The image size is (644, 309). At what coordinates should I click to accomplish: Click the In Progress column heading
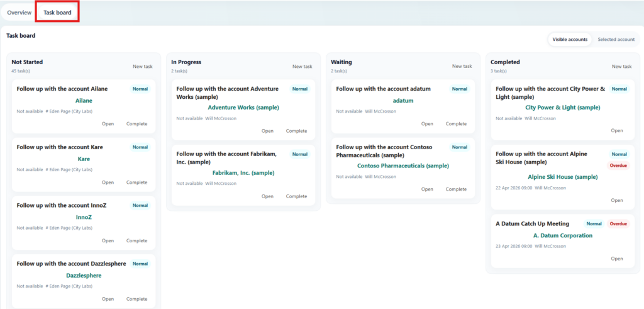(x=186, y=62)
